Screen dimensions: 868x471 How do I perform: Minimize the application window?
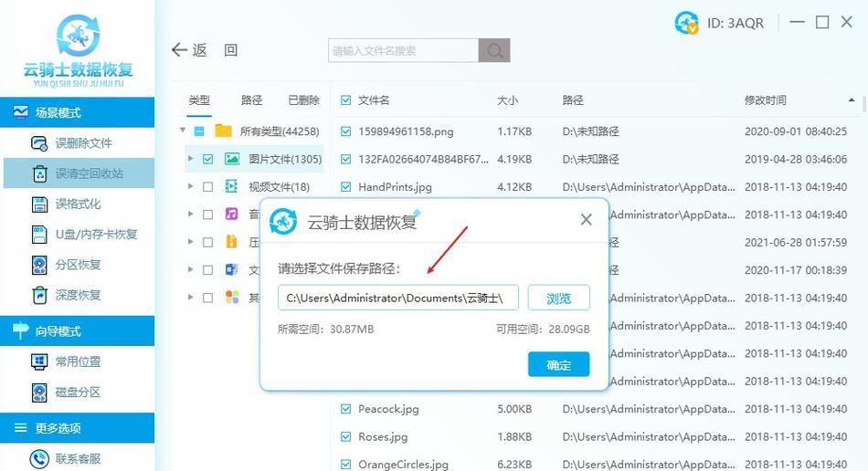tap(797, 22)
